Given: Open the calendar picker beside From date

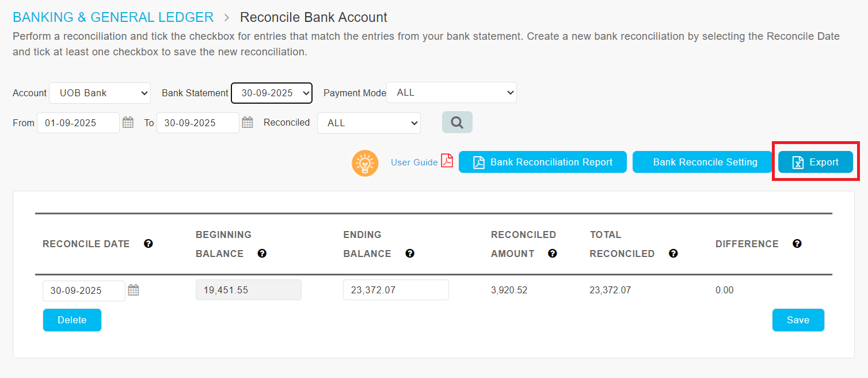Looking at the screenshot, I should 128,122.
